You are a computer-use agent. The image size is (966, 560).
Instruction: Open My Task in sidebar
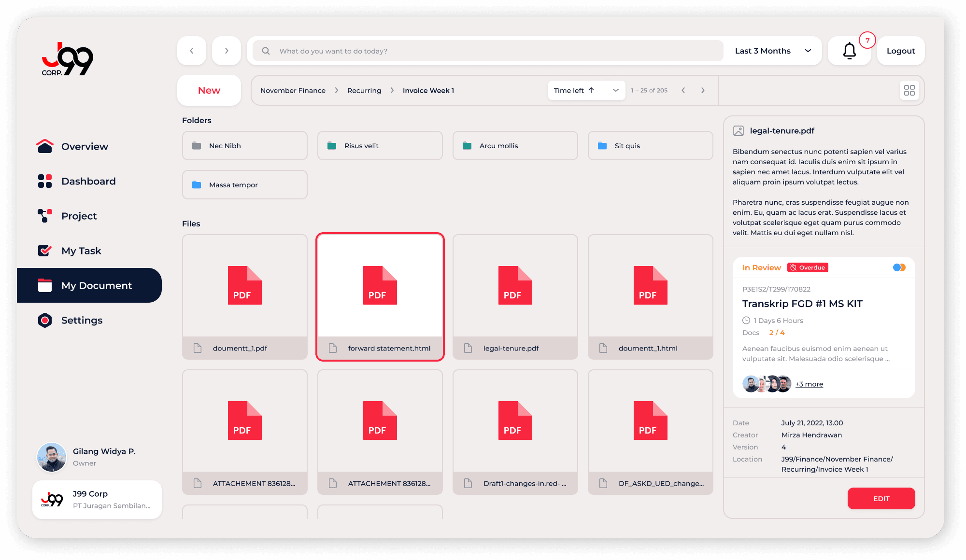point(81,251)
